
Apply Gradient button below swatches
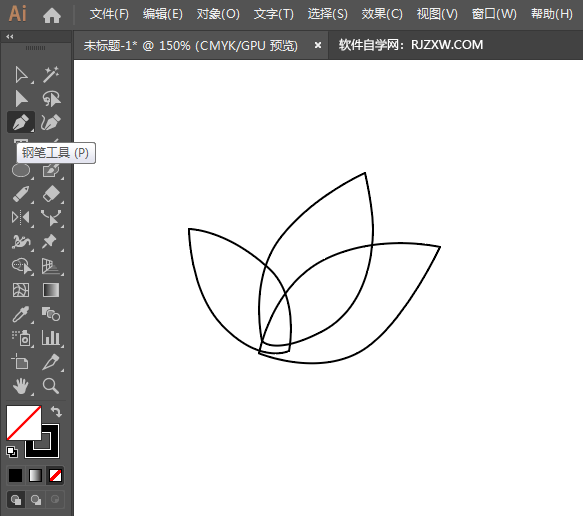tap(35, 475)
